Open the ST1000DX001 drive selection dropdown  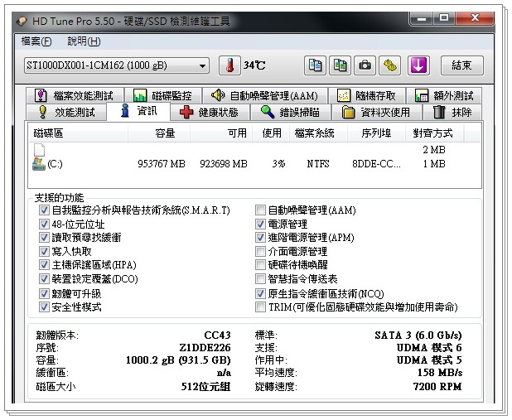(x=117, y=65)
